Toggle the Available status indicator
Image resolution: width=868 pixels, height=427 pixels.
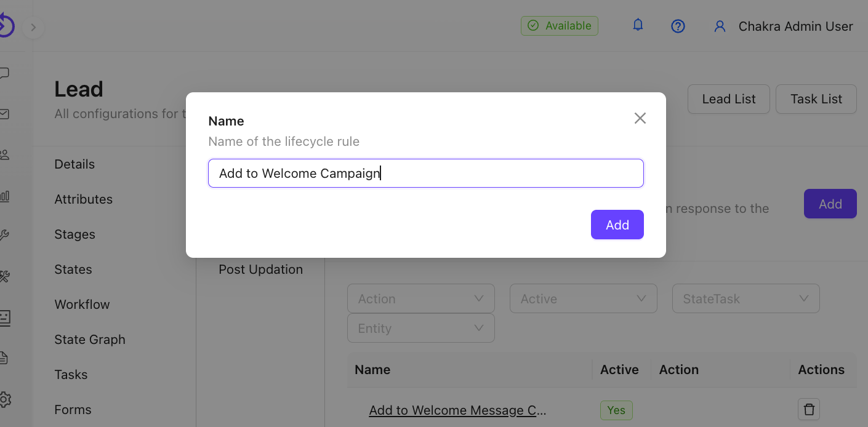click(559, 26)
